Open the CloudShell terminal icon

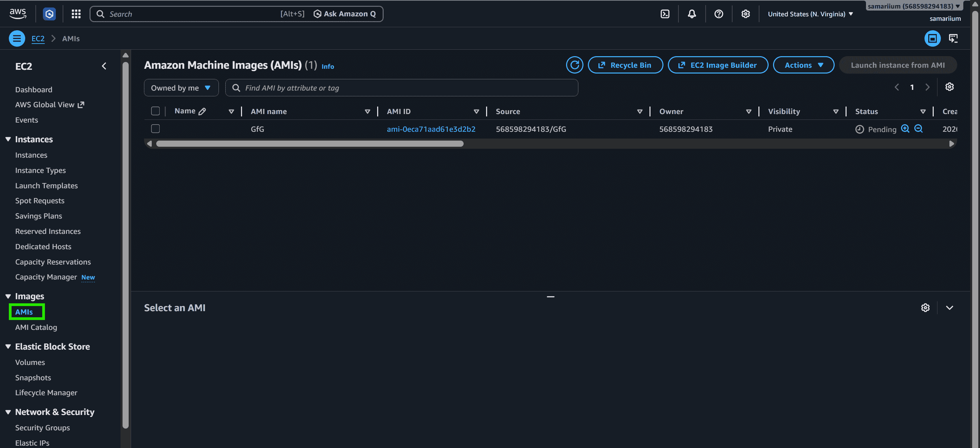[664, 14]
